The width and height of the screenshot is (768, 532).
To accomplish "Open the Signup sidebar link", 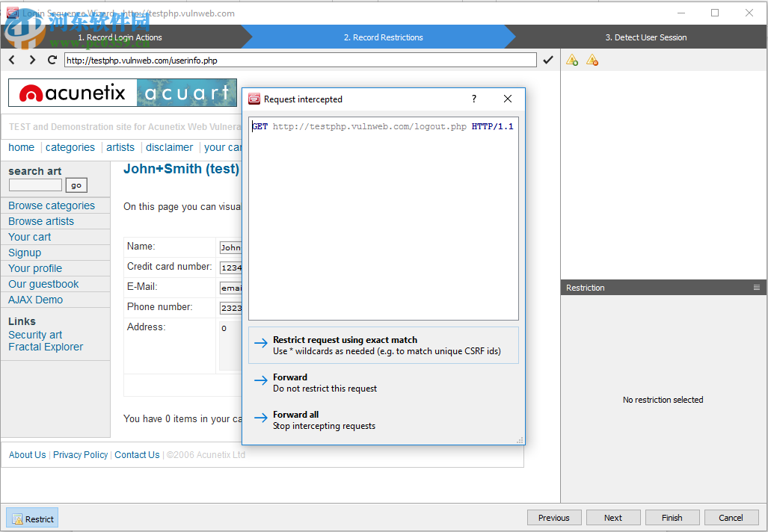I will (x=25, y=253).
